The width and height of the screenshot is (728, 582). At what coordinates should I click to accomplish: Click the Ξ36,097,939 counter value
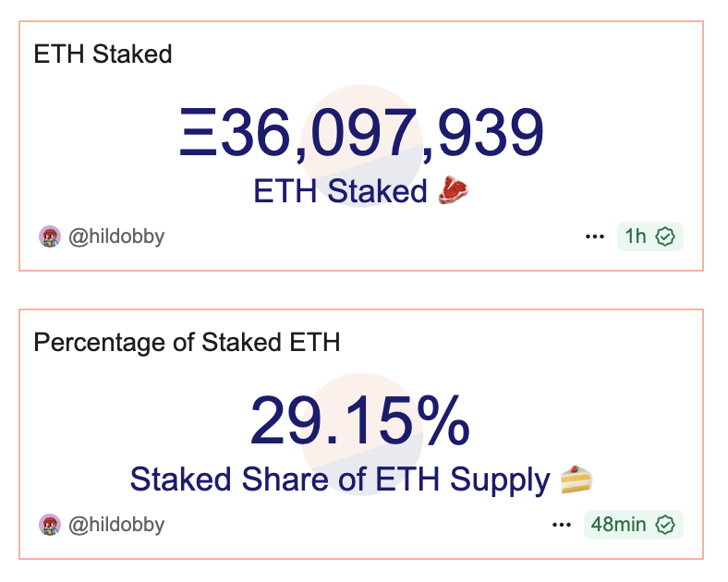coord(360,134)
